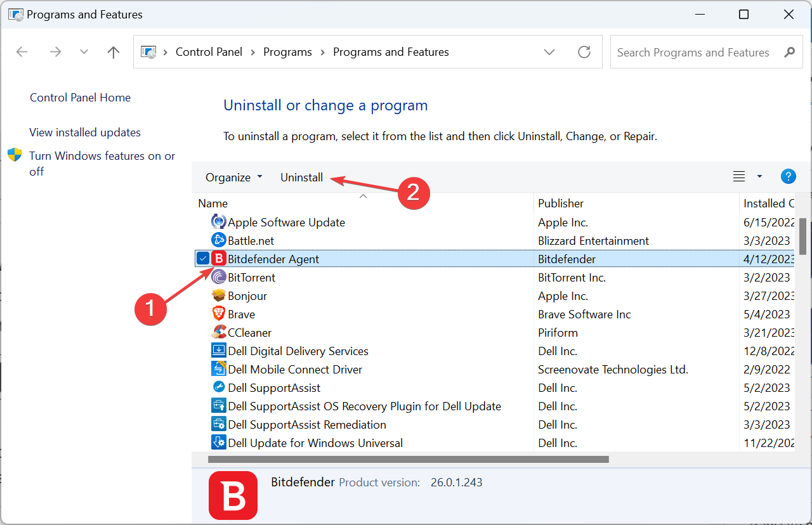The height and width of the screenshot is (525, 812).
Task: Uncheck the Bitdefender Agent checkbox
Action: [202, 258]
